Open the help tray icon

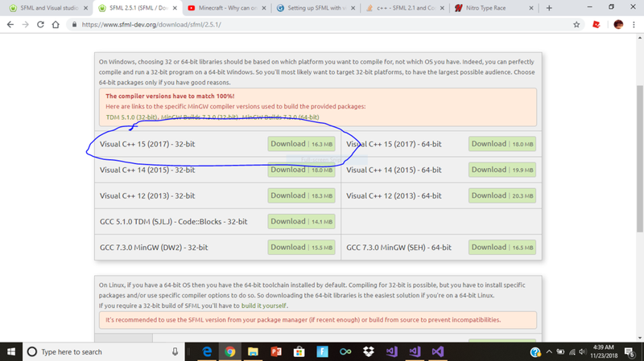[535, 352]
